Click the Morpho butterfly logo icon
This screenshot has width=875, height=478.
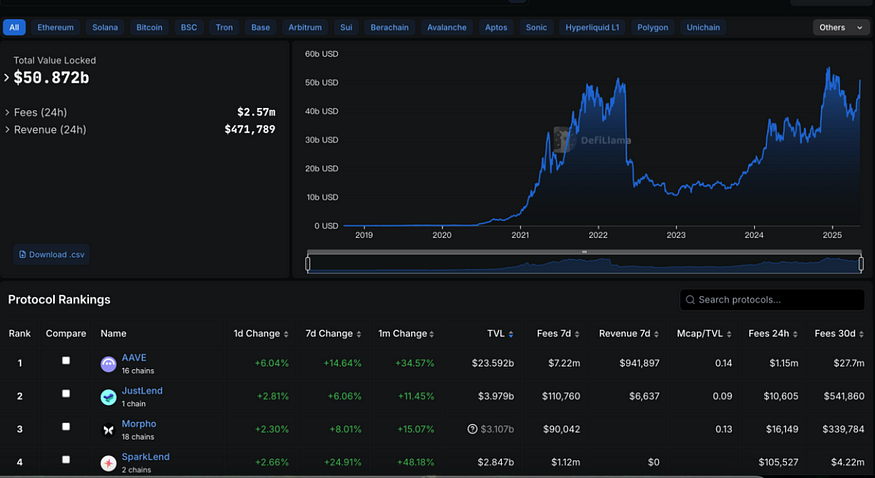(108, 430)
